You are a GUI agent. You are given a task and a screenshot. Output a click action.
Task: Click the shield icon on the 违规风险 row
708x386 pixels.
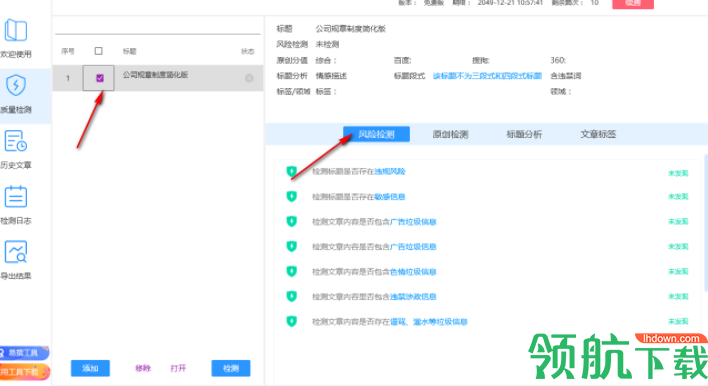click(292, 172)
